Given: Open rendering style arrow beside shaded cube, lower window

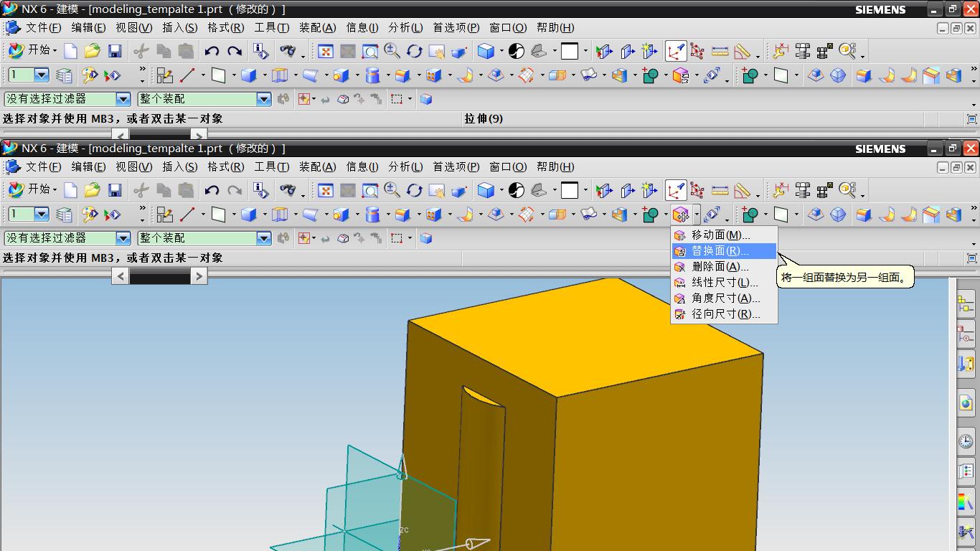Looking at the screenshot, I should tap(501, 190).
